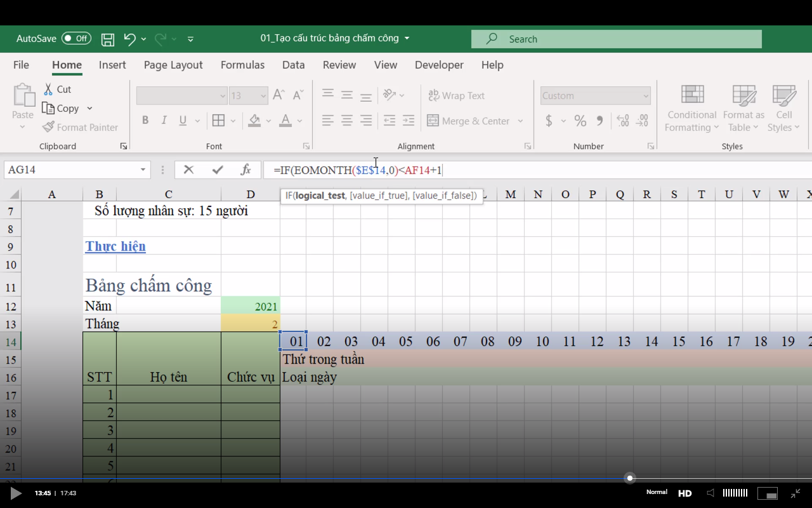Open Conditional Formatting menu
812x508 pixels.
pyautogui.click(x=692, y=108)
